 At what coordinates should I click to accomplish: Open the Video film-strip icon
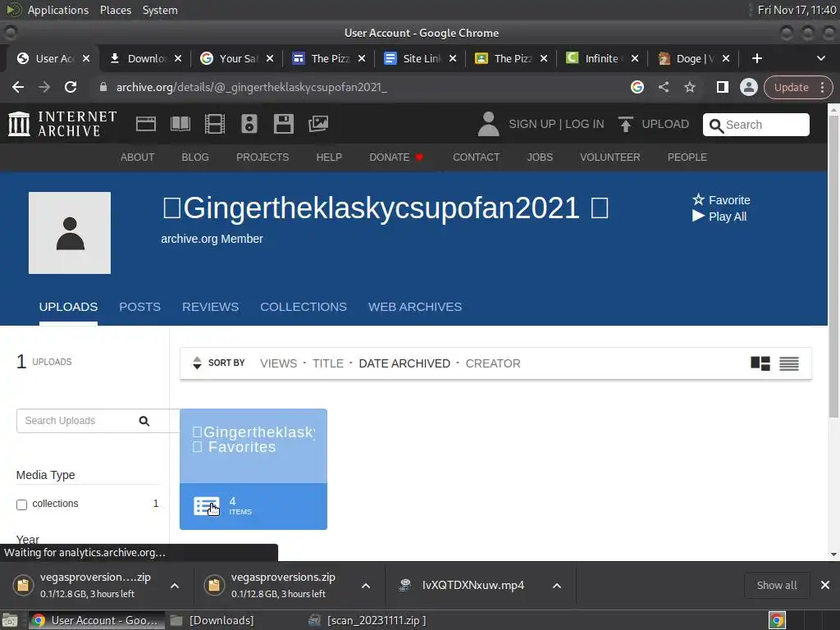coord(214,124)
